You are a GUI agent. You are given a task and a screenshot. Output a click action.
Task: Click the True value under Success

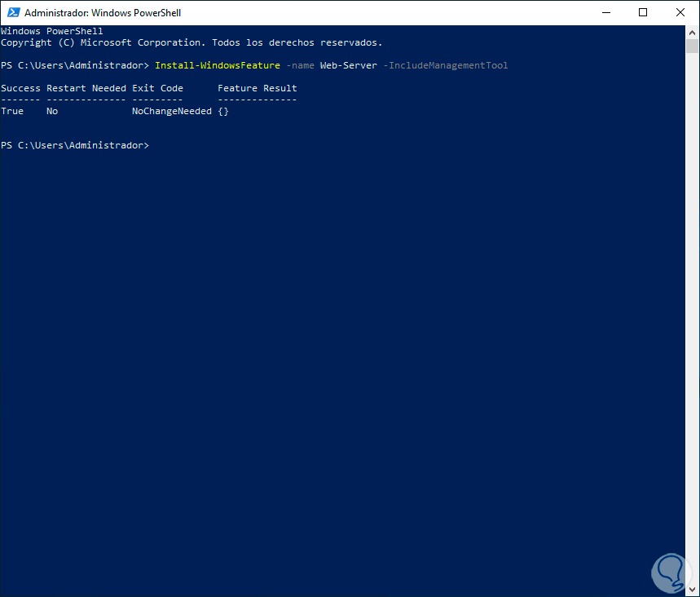pos(12,111)
